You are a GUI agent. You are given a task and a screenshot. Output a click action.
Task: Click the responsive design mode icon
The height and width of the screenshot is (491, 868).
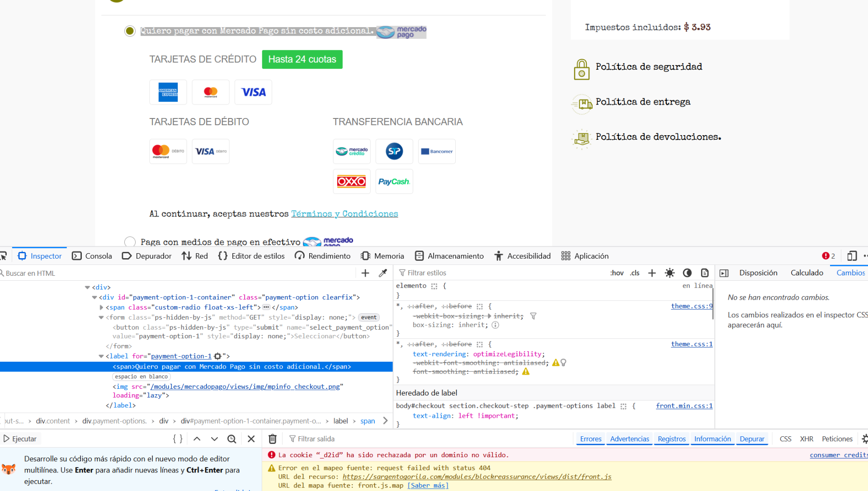(852, 256)
